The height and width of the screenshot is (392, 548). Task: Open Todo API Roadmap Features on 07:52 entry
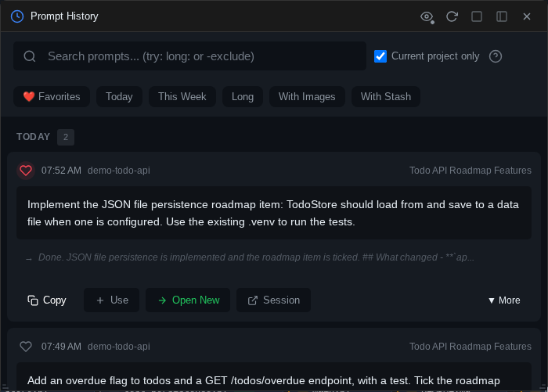[x=470, y=171]
